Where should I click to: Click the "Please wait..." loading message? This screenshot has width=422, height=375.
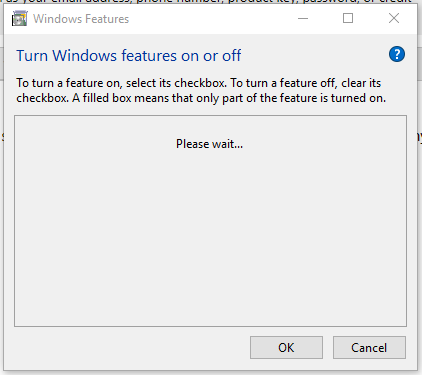pyautogui.click(x=209, y=144)
